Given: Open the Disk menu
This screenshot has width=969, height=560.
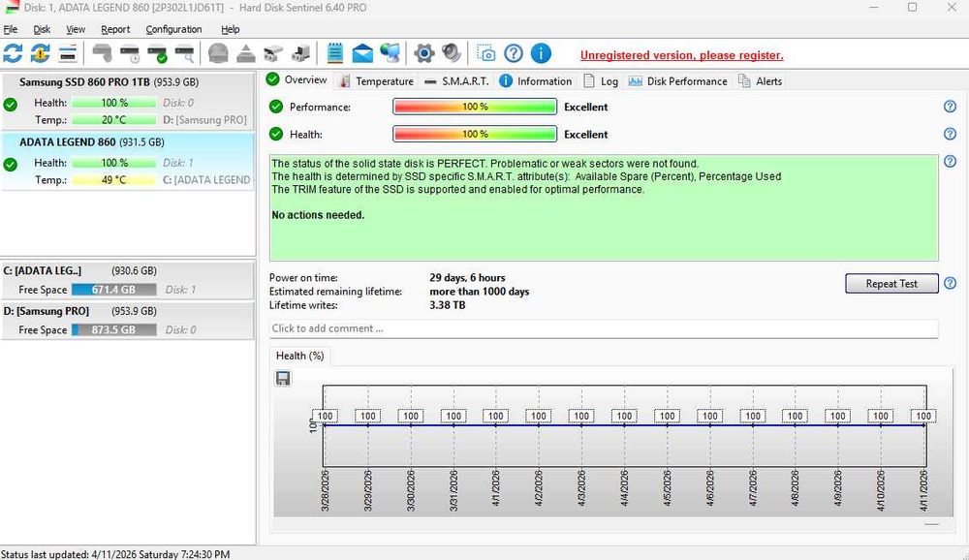Looking at the screenshot, I should (x=42, y=29).
